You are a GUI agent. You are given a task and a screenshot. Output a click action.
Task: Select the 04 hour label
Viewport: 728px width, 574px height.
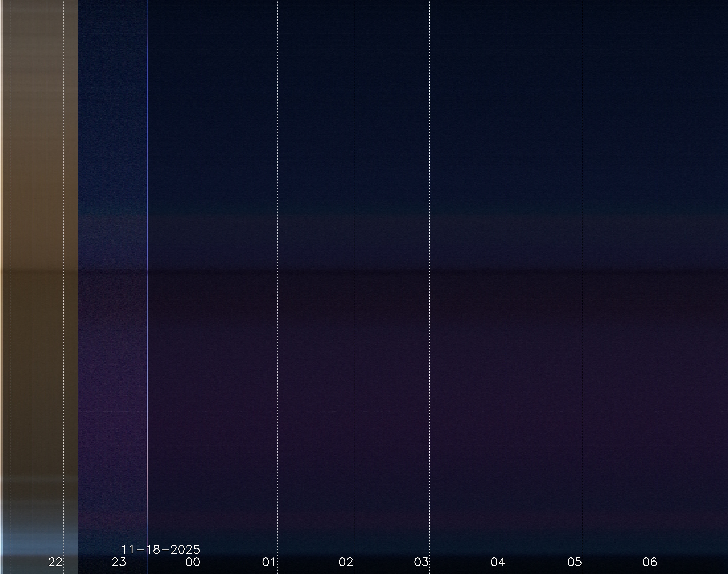click(x=498, y=562)
